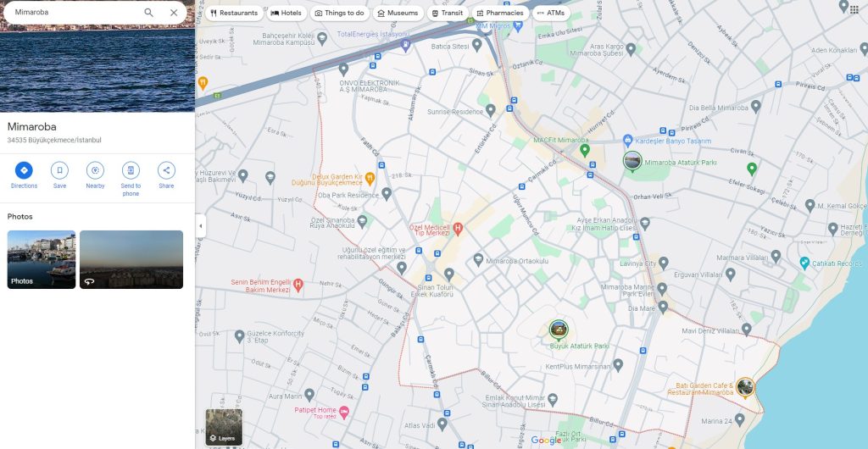Click the MACFit Mimaroba pin
Viewport: 868px width, 449px height.
pos(585,150)
